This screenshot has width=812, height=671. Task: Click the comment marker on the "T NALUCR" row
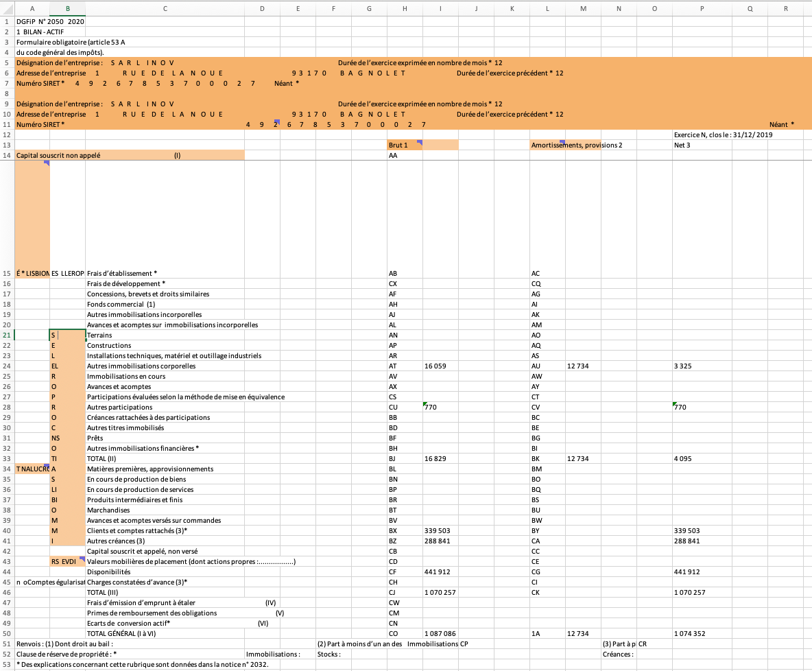pyautogui.click(x=46, y=465)
